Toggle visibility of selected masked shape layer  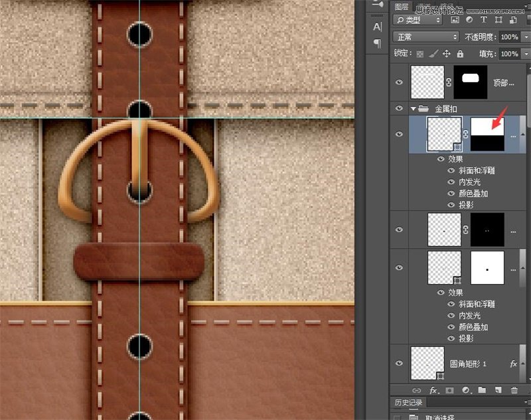pyautogui.click(x=399, y=134)
